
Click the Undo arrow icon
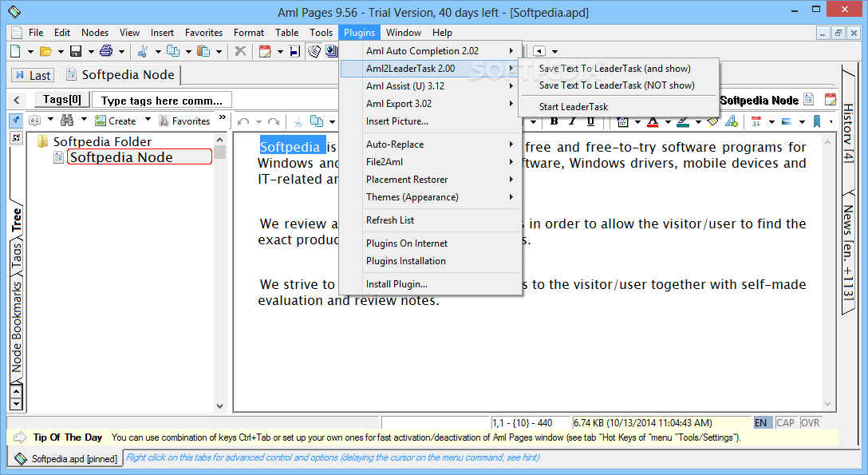(x=243, y=121)
